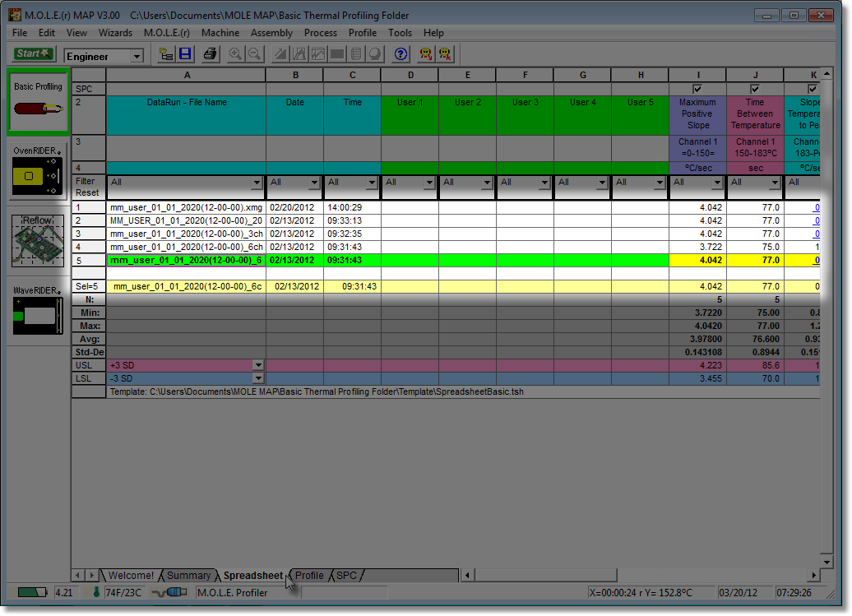Click the thermometer status bar icon
Screen dimensions: 852x616
(x=96, y=592)
